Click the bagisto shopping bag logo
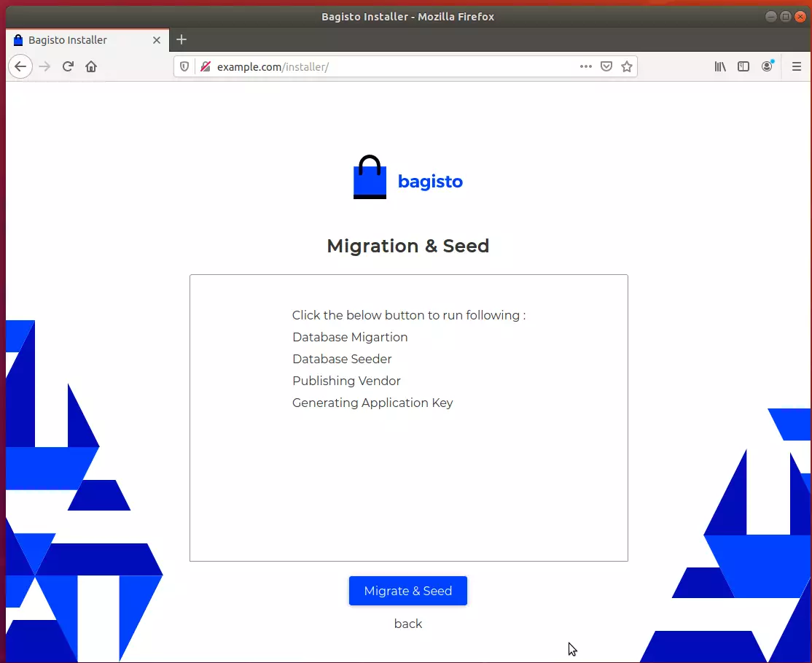The height and width of the screenshot is (663, 812). (x=370, y=177)
